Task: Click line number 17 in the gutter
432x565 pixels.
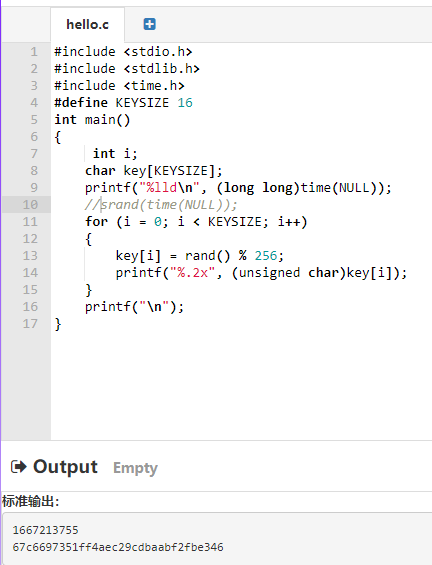Action: 30,324
